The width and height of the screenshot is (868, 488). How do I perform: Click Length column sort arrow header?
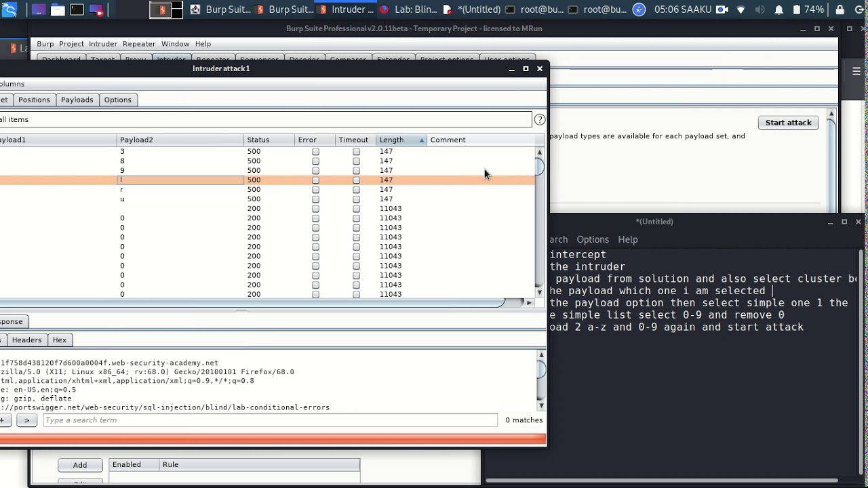click(x=422, y=140)
